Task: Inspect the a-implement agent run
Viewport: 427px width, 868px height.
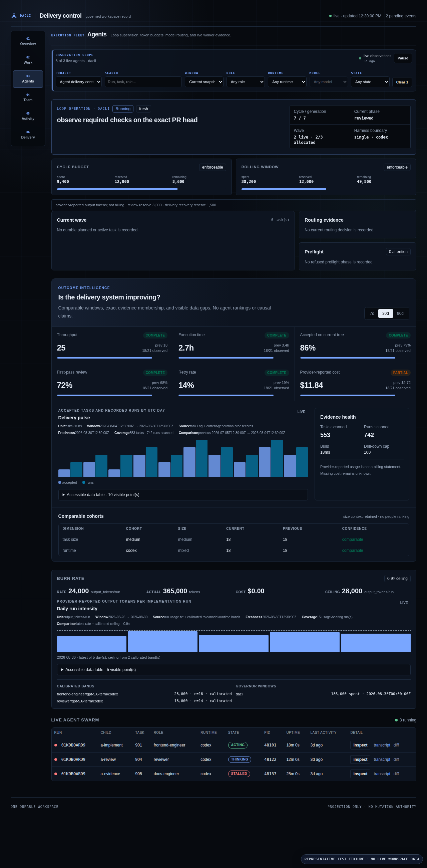Action: coord(360,745)
